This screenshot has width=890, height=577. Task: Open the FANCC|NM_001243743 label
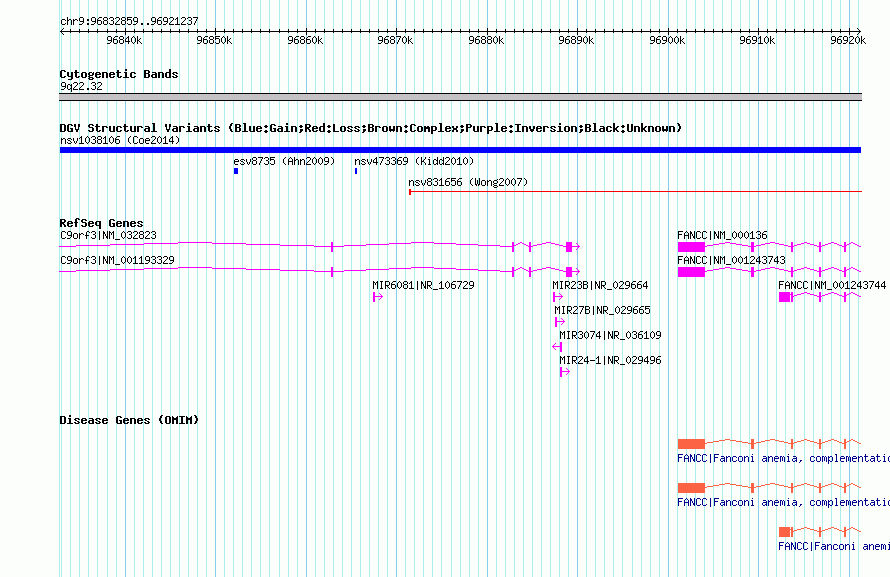(732, 260)
